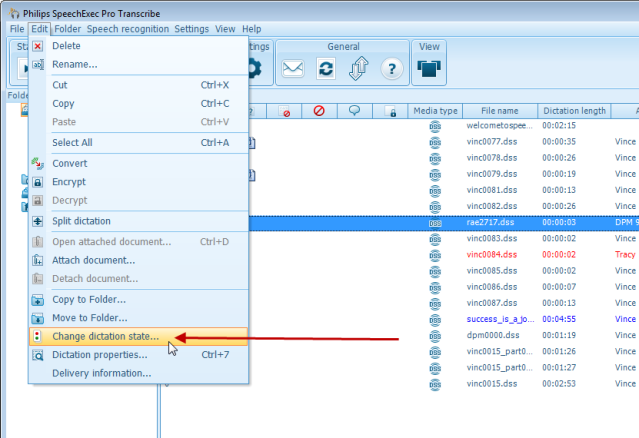The width and height of the screenshot is (639, 438).
Task: Select file vinc0077.dss
Action: coord(492,142)
